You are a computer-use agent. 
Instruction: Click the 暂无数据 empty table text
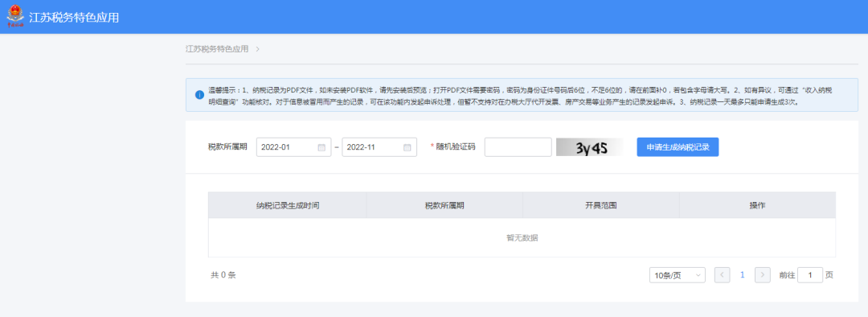pyautogui.click(x=522, y=238)
